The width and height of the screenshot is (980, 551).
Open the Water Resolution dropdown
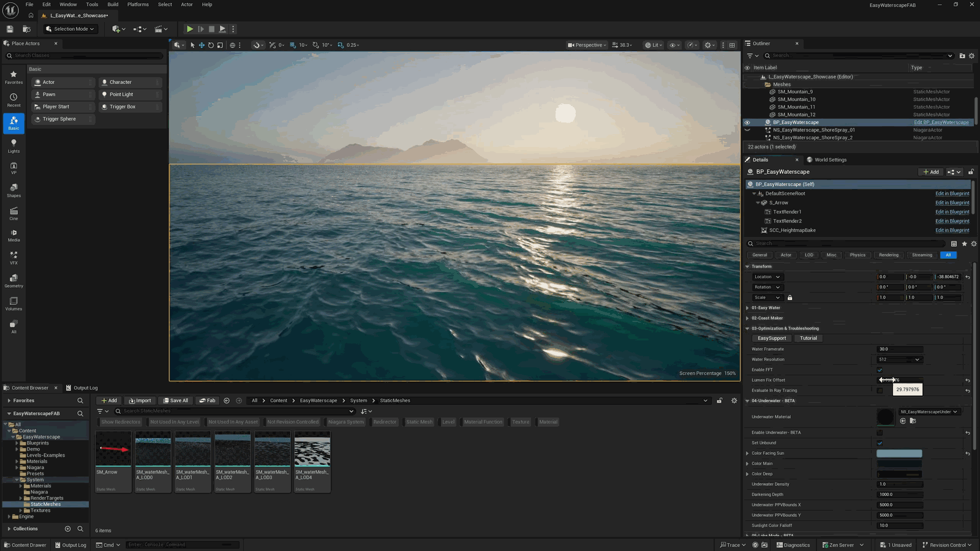[899, 359]
